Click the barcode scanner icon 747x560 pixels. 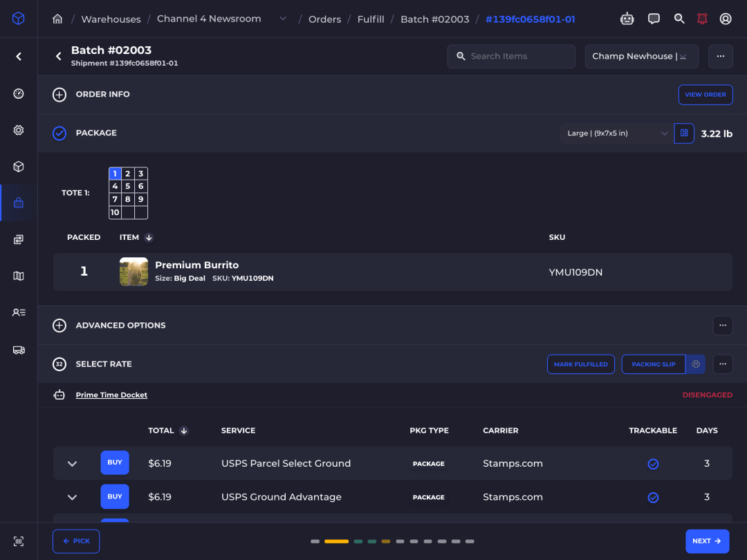19,541
